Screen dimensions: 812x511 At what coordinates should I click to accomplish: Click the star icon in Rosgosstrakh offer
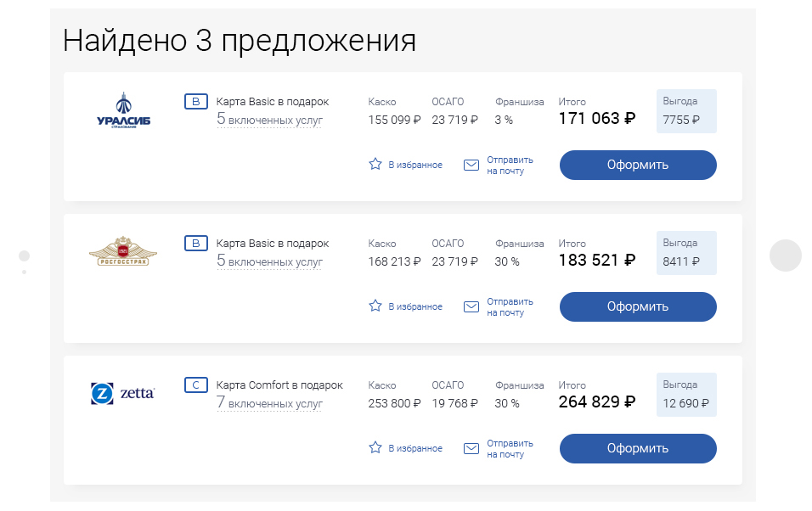click(375, 306)
